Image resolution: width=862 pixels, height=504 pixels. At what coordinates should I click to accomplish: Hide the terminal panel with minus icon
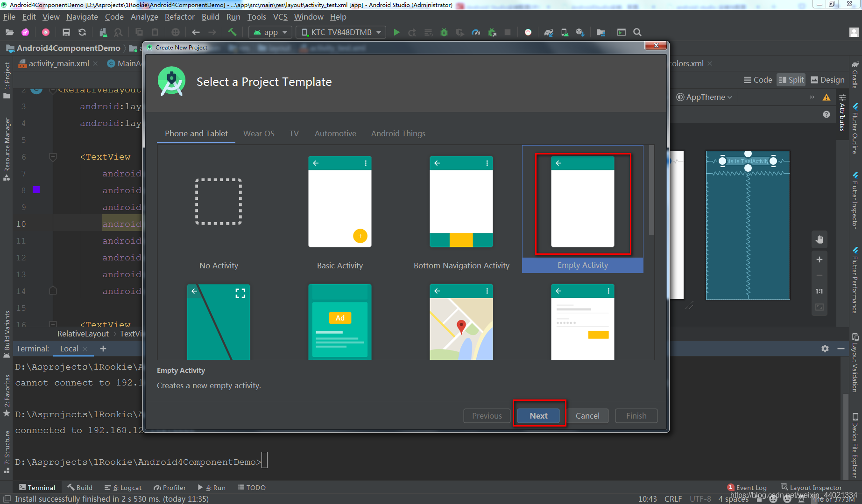pos(841,349)
